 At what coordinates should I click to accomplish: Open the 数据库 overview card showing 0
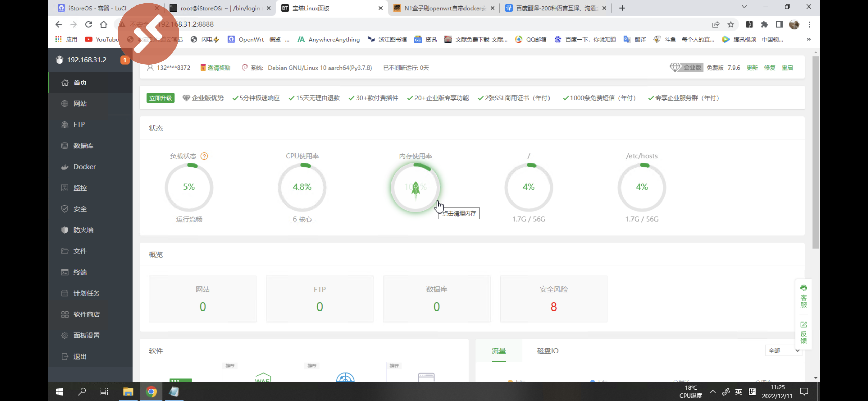[x=436, y=299]
